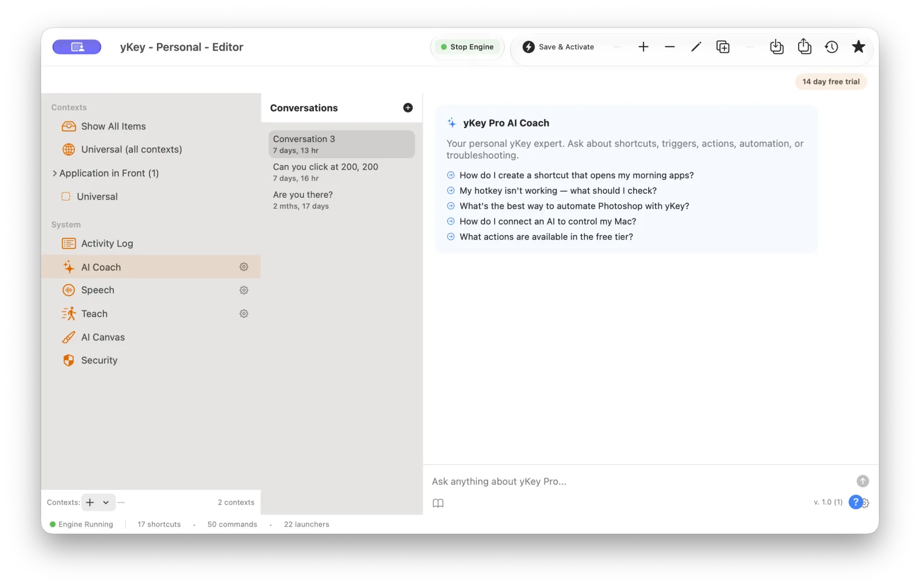Open the book icon below input
Screen dimensions: 920x588
(x=438, y=503)
